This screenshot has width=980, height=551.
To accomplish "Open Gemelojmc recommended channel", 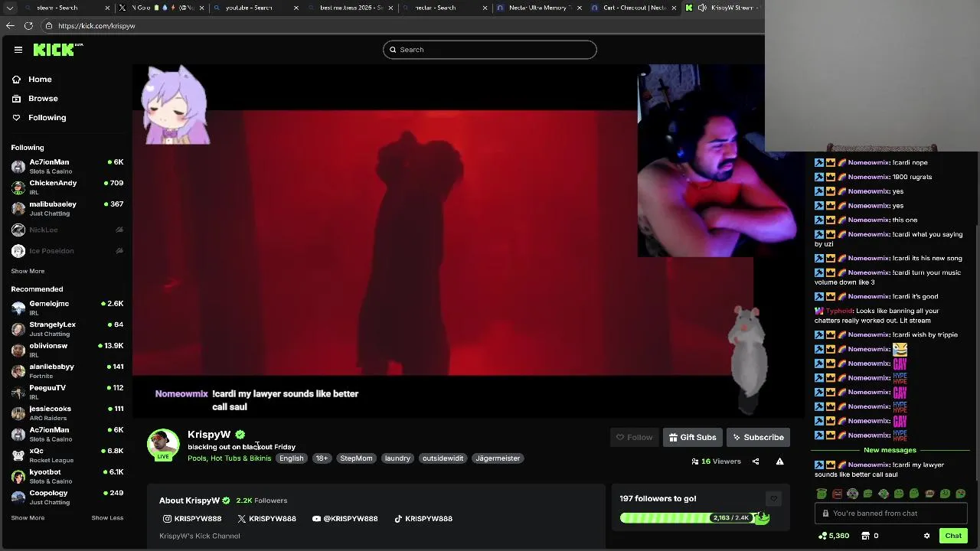I will tap(67, 308).
